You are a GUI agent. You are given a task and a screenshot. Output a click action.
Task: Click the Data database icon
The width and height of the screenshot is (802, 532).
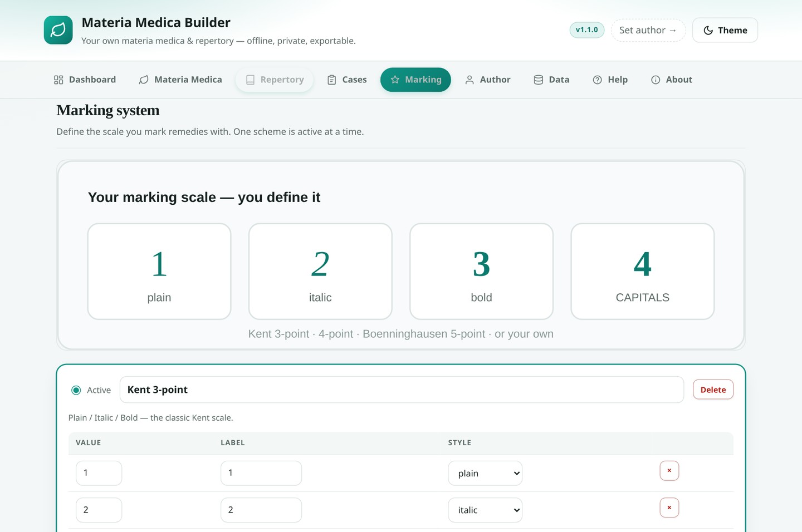(539, 80)
